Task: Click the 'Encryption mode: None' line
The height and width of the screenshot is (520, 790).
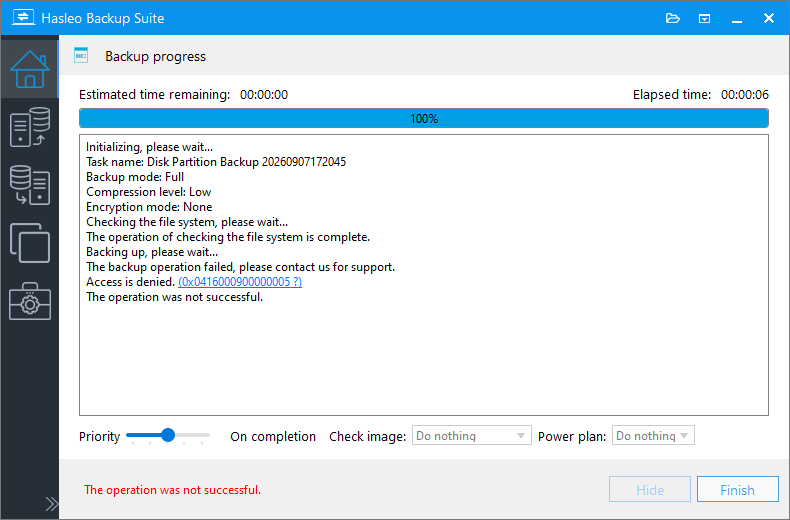Action: (149, 207)
